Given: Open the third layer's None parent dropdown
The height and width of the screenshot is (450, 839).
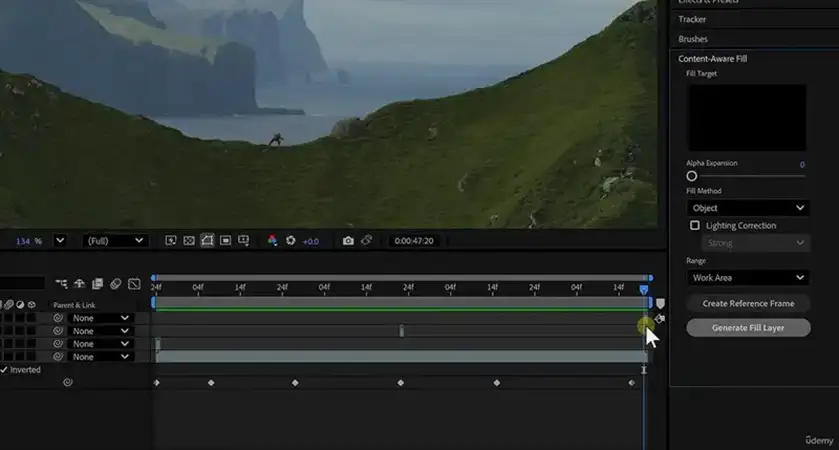Looking at the screenshot, I should pyautogui.click(x=100, y=344).
